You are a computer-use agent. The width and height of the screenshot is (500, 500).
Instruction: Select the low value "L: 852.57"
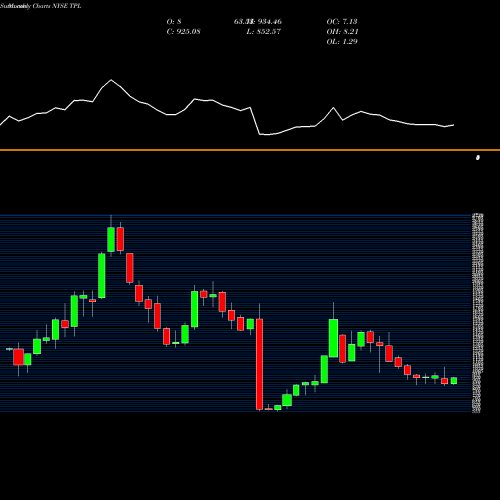[264, 31]
